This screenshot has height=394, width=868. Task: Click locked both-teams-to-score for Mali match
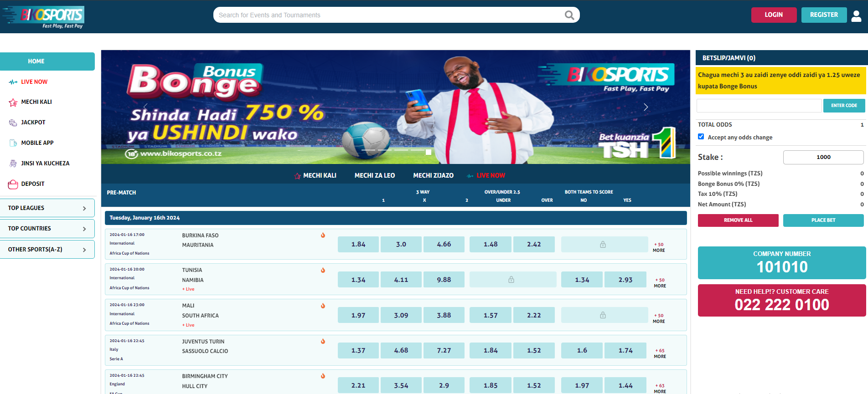pos(604,315)
